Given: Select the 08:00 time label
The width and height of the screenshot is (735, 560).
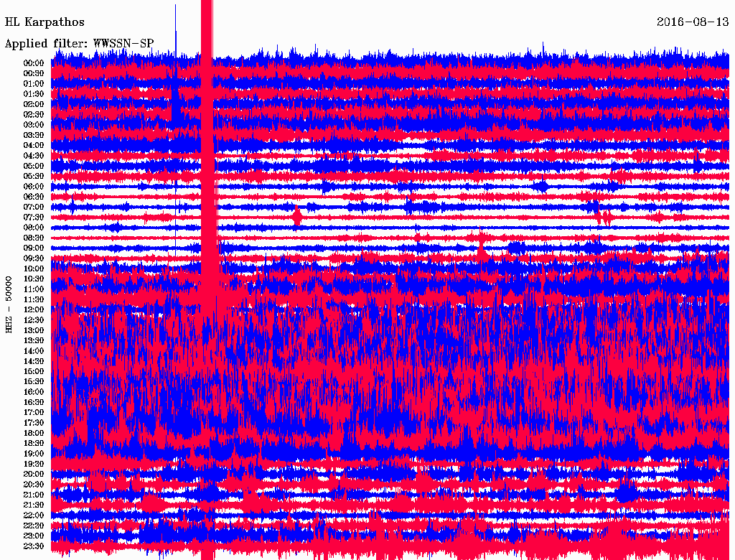Looking at the screenshot, I should tap(34, 228).
